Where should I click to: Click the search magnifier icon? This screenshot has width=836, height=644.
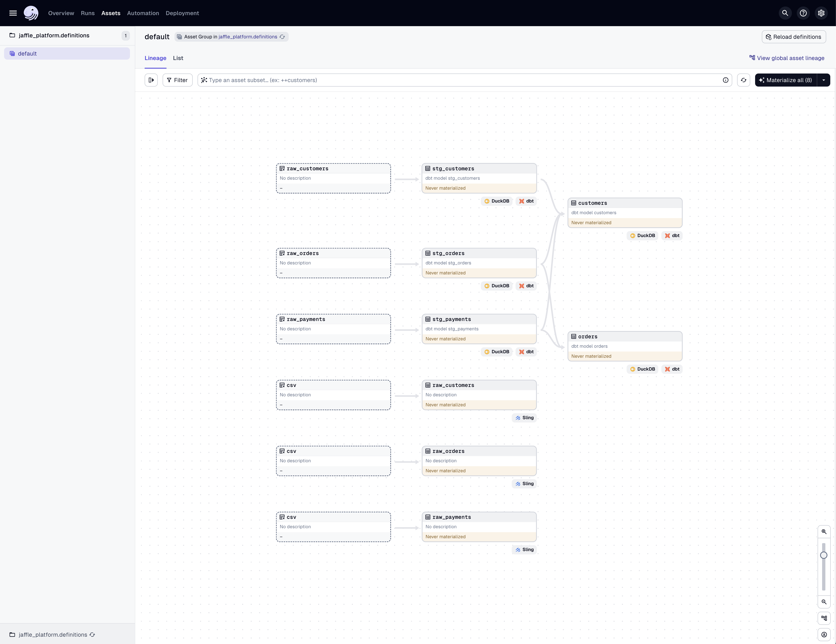click(x=785, y=13)
